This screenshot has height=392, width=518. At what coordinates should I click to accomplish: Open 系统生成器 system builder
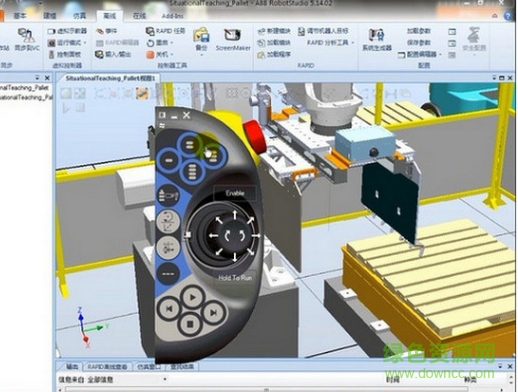coord(377,40)
